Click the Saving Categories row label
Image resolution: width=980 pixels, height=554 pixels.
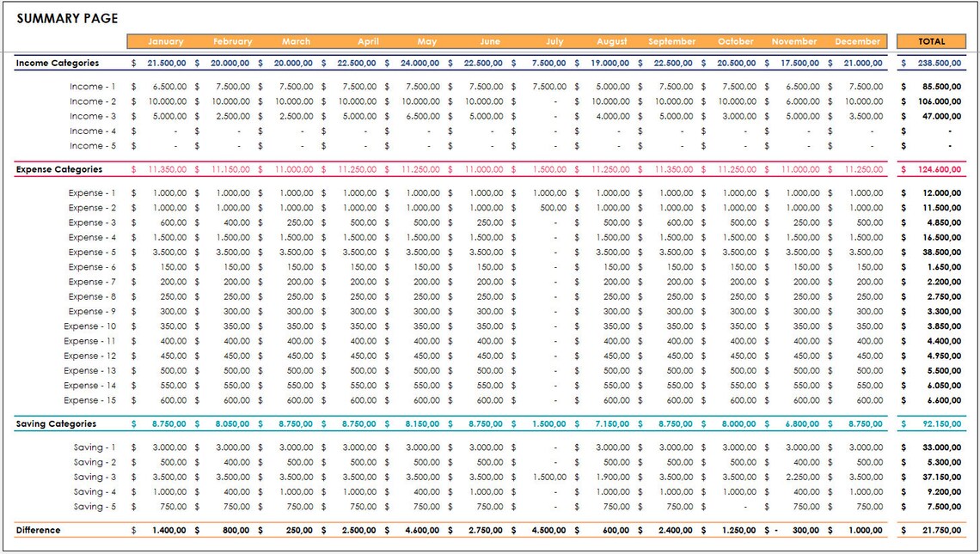[x=57, y=423]
